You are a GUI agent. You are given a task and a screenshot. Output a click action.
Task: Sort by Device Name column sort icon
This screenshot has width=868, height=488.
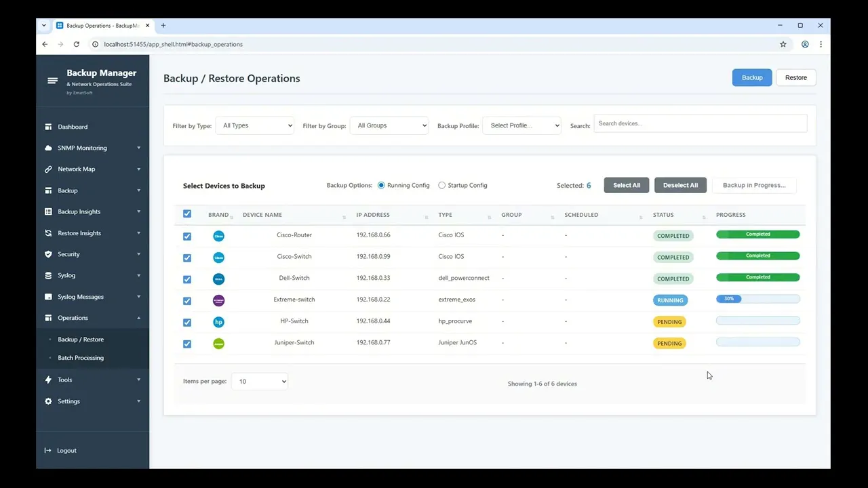[343, 217]
